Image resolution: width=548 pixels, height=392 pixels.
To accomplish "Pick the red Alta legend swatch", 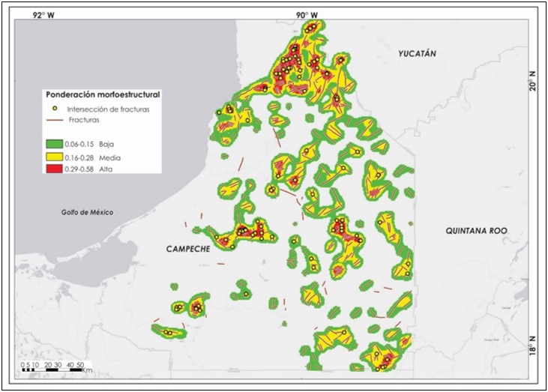I will [55, 171].
